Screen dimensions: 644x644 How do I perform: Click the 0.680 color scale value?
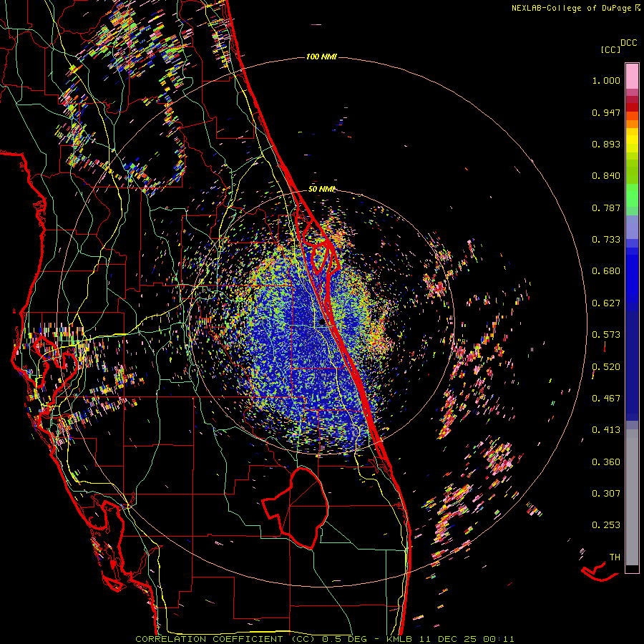tap(606, 271)
